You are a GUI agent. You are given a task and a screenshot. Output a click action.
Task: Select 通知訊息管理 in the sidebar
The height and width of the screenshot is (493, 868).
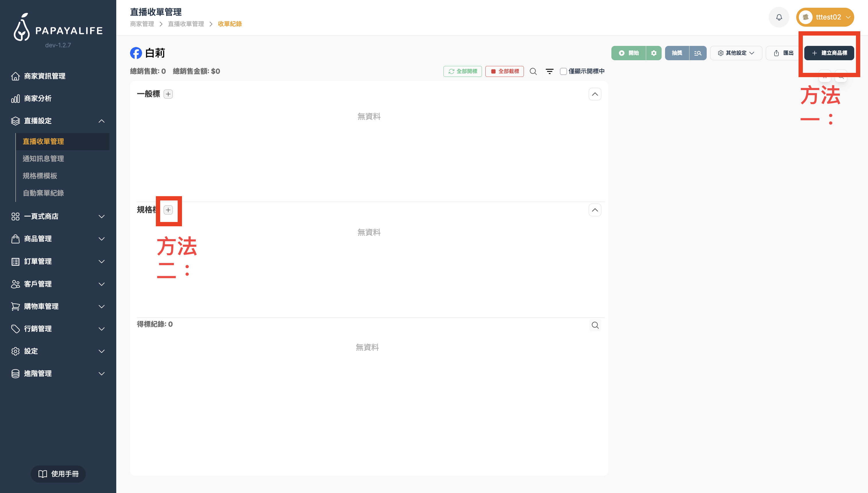43,159
